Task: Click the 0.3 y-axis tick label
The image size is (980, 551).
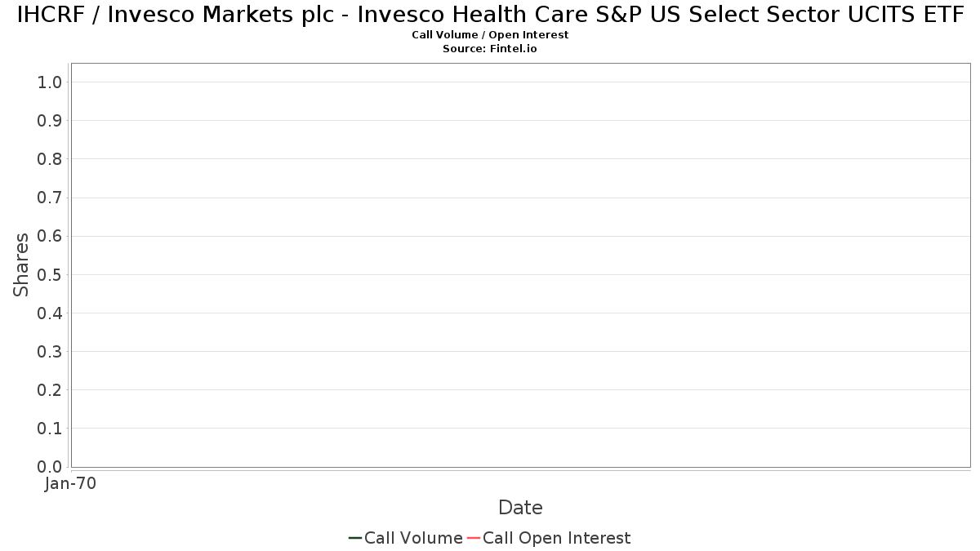Action: pyautogui.click(x=50, y=352)
